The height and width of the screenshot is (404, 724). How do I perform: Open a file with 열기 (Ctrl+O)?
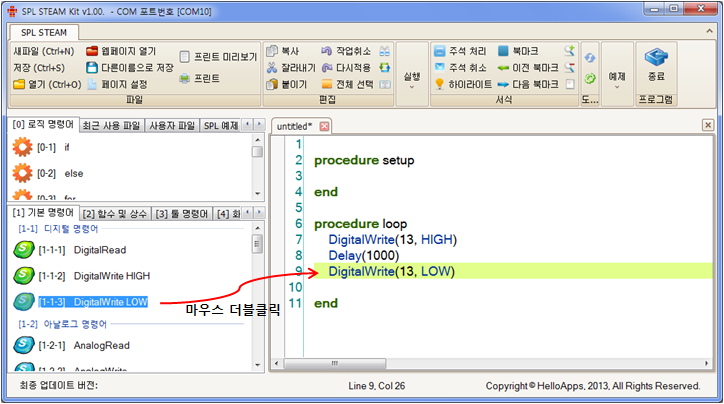(x=47, y=84)
